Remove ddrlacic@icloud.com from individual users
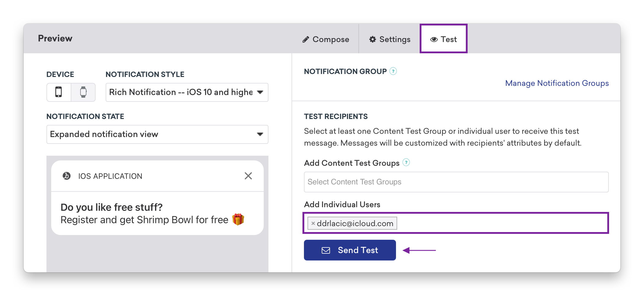644x296 pixels. coord(313,223)
